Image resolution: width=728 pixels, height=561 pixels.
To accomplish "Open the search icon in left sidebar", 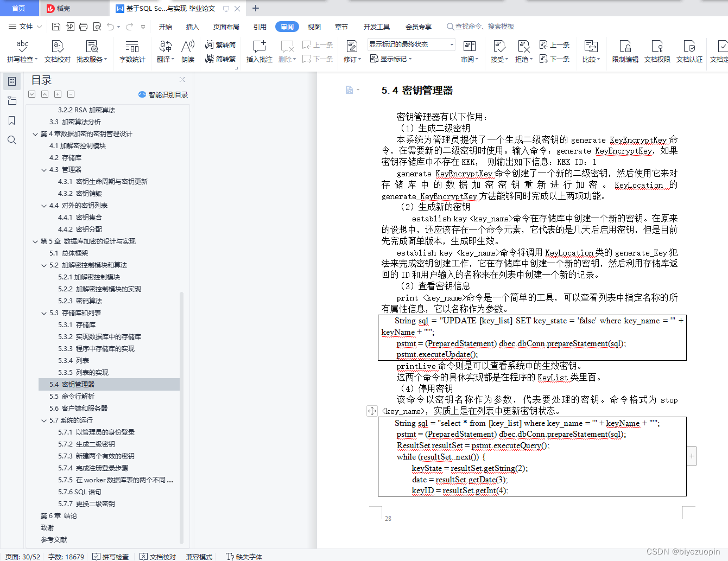I will (x=12, y=140).
